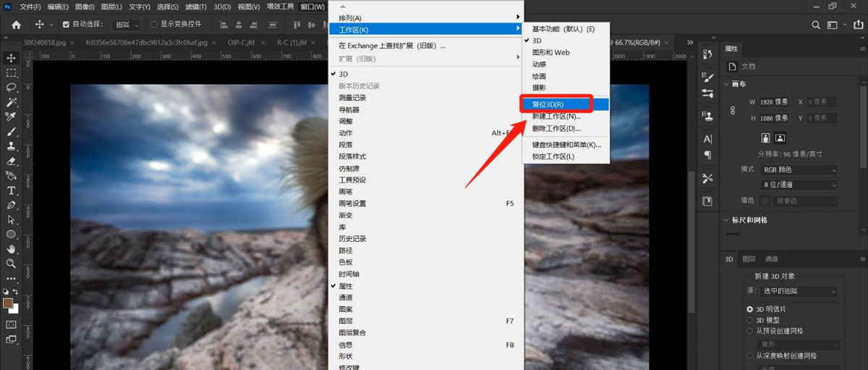868x370 pixels.
Task: Click the foreground color swatch
Action: (8, 303)
